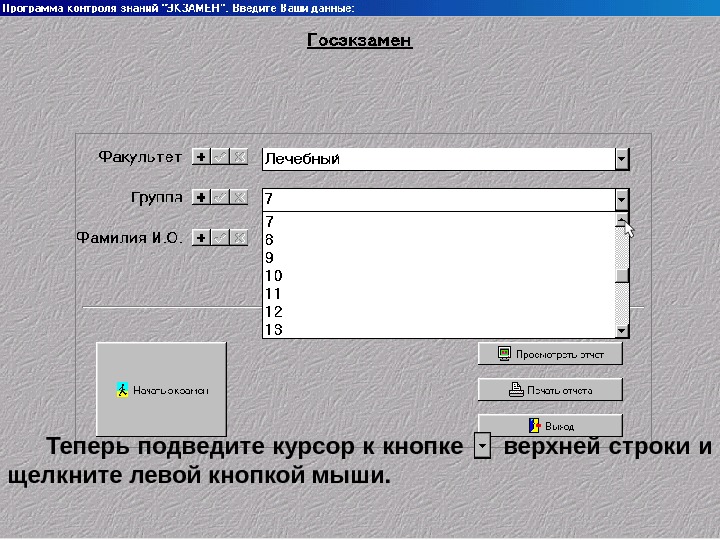Select group 8 in the dropdown list
Image resolution: width=720 pixels, height=540 pixels.
tap(439, 240)
